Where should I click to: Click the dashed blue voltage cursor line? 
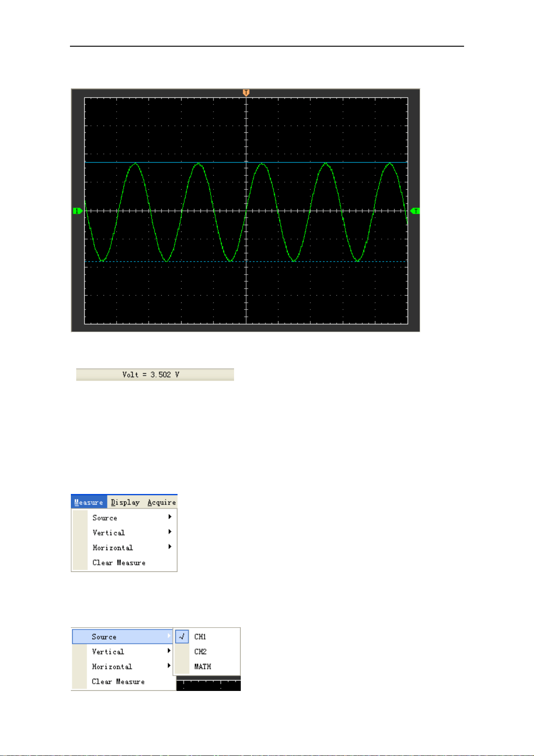pos(246,261)
